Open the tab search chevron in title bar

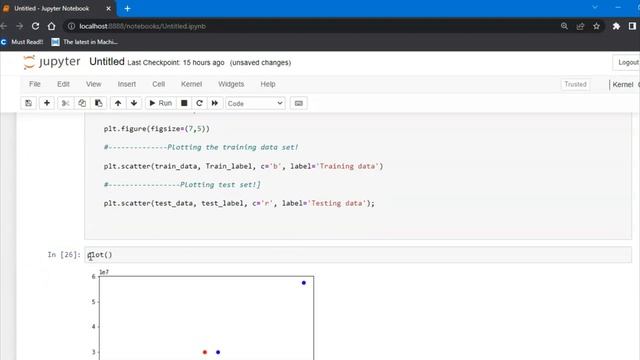click(595, 7)
